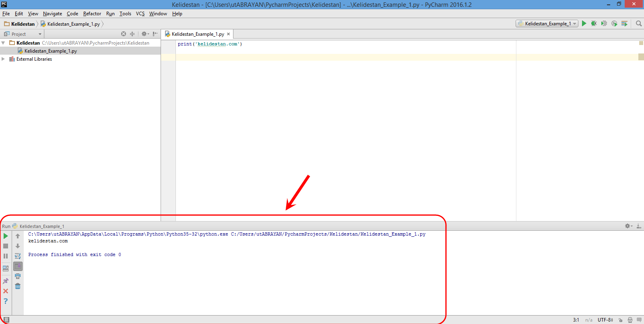Image resolution: width=644 pixels, height=324 pixels.
Task: Select External Libraries in project tree
Action: pyautogui.click(x=34, y=59)
